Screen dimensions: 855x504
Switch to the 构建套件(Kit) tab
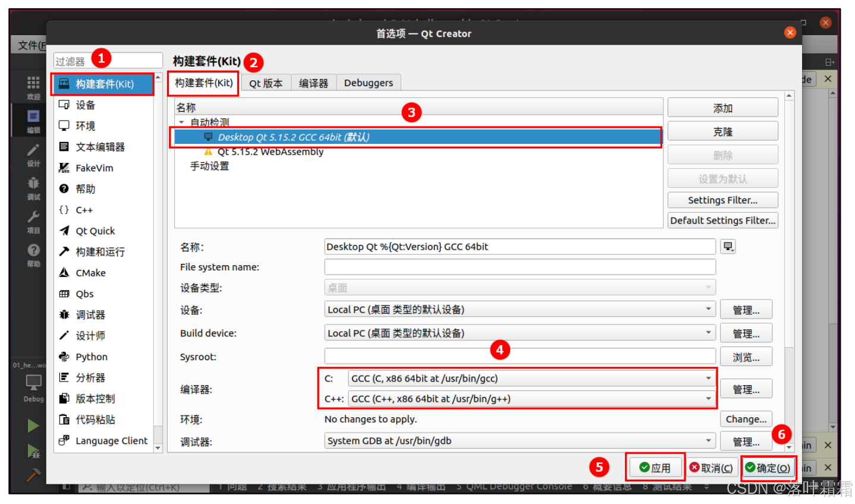pos(203,83)
